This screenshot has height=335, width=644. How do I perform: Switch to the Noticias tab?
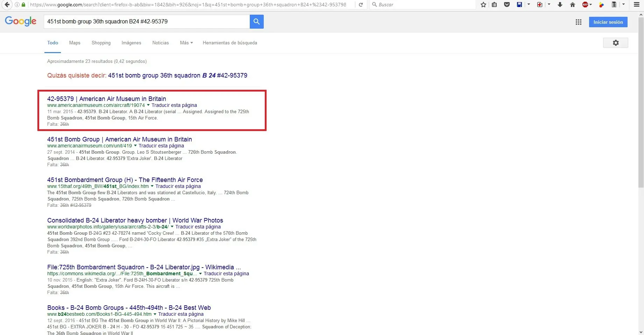click(x=161, y=43)
